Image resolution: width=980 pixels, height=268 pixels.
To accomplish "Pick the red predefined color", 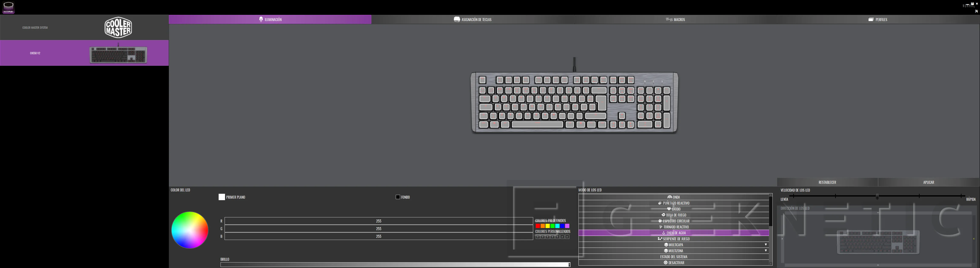I will pyautogui.click(x=538, y=226).
